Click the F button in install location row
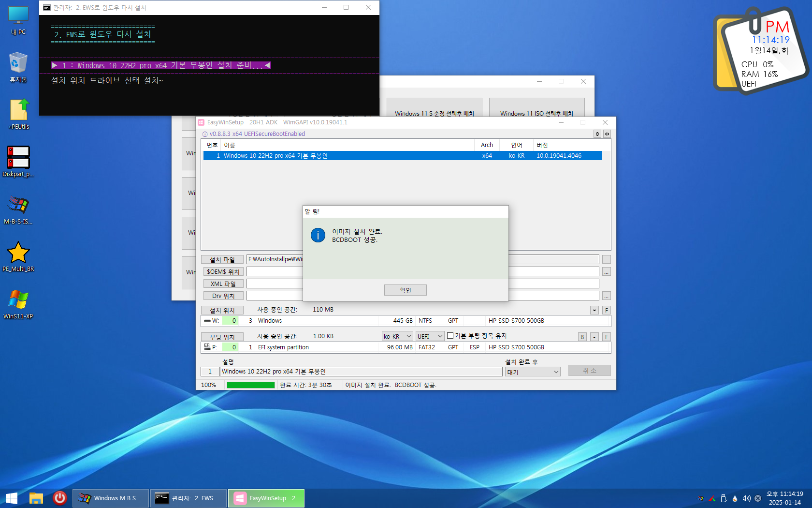812x508 pixels. 607,310
